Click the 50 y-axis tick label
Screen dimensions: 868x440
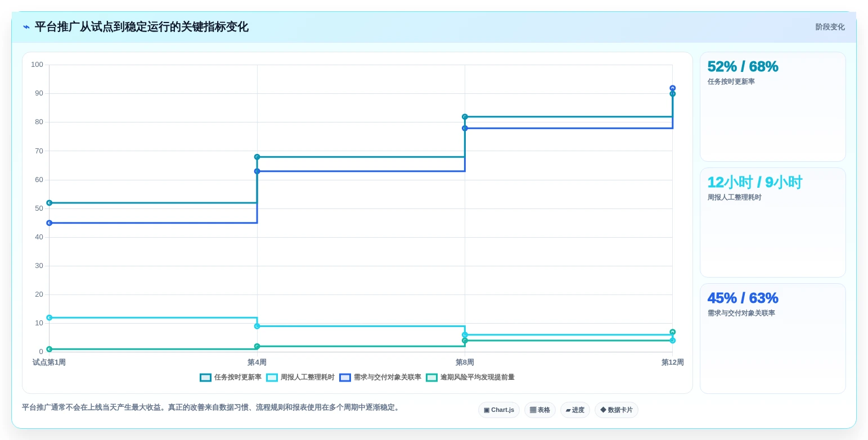click(x=39, y=208)
